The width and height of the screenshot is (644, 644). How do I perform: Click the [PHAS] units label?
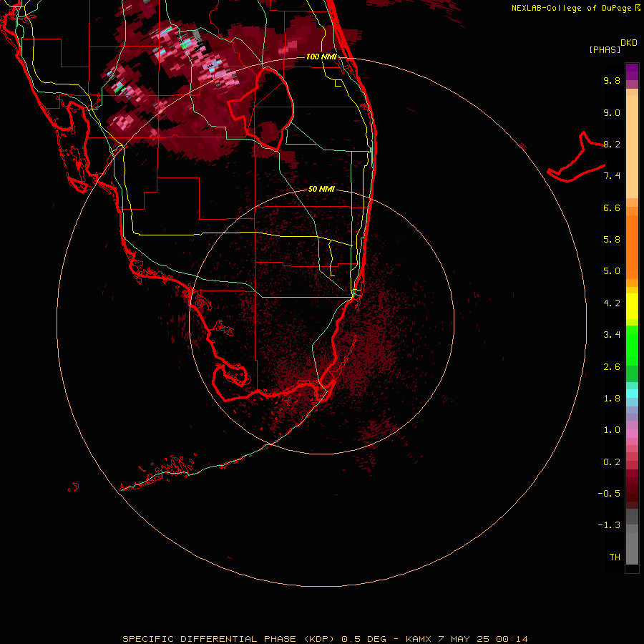tap(605, 49)
